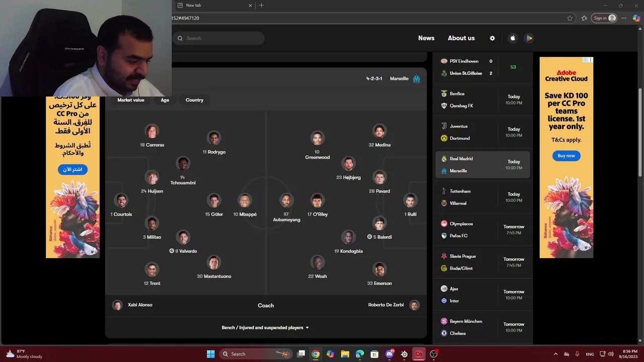This screenshot has width=644, height=362.
Task: Open the About us menu item
Action: 461,38
